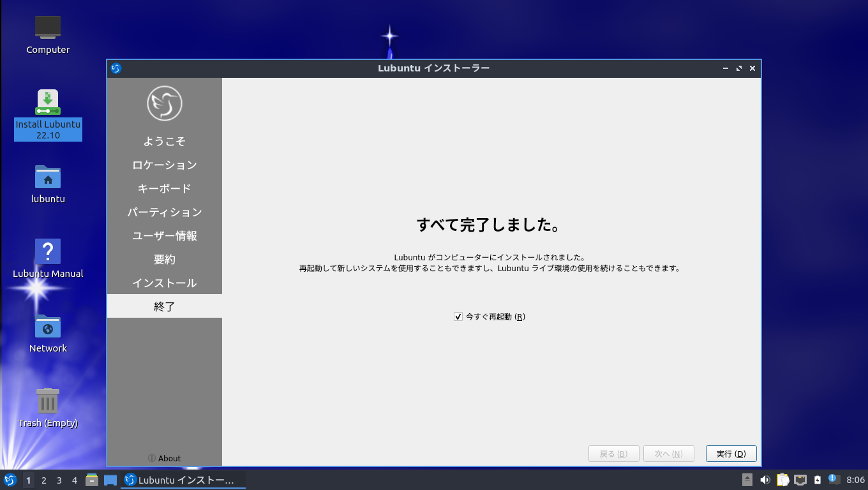Click the 8:06 clock in the panel

coord(855,480)
